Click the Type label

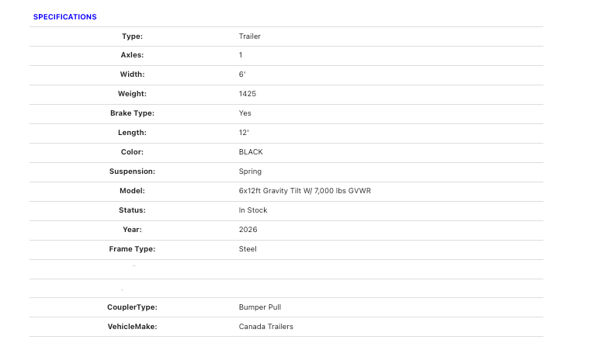[132, 36]
